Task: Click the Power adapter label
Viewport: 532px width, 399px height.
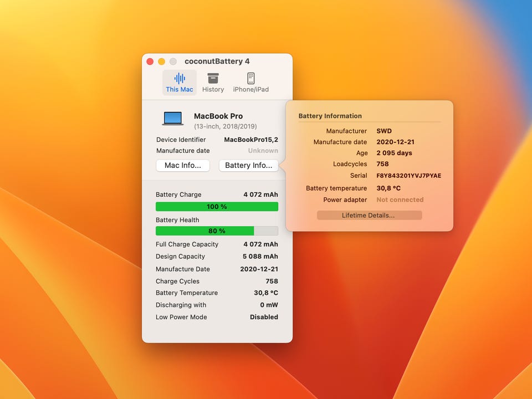Action: 345,199
